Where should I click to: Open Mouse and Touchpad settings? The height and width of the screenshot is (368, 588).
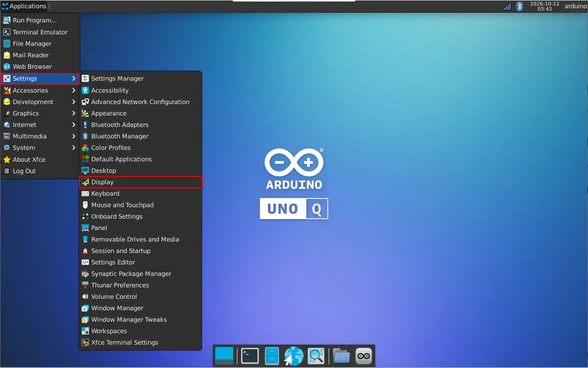[x=140, y=205]
